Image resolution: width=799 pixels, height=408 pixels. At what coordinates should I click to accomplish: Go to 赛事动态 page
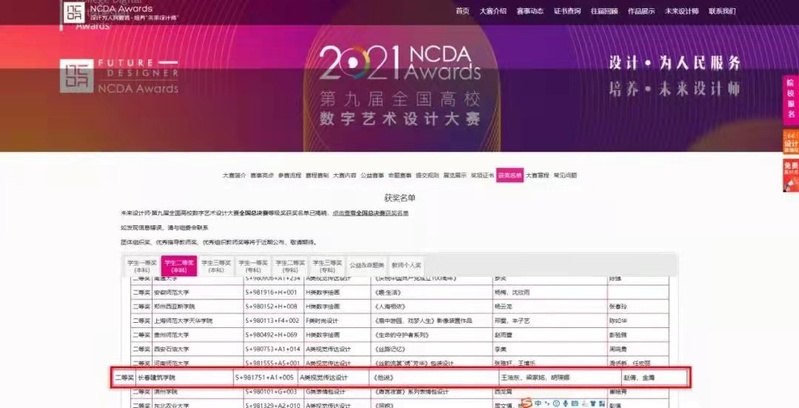pyautogui.click(x=530, y=11)
